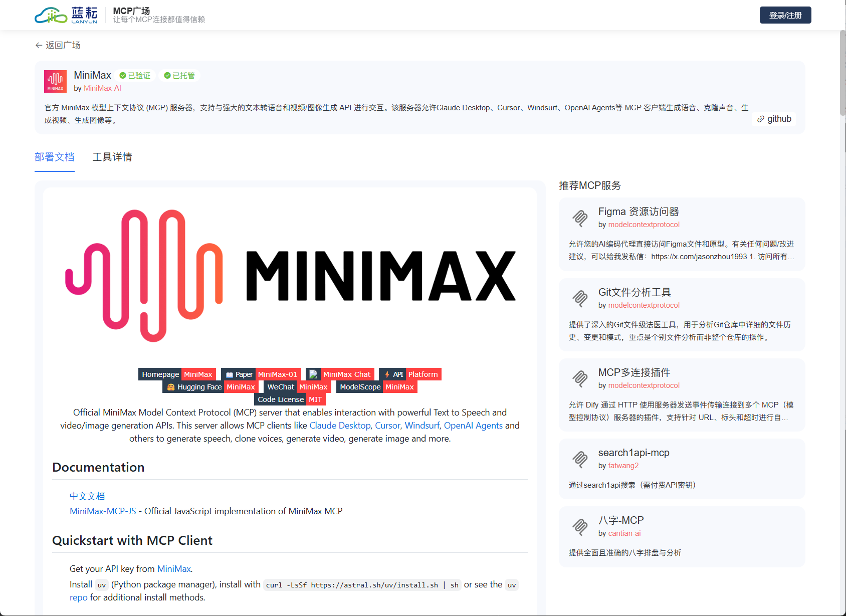
Task: Click the WeChat MiniMax badge
Action: coord(298,386)
